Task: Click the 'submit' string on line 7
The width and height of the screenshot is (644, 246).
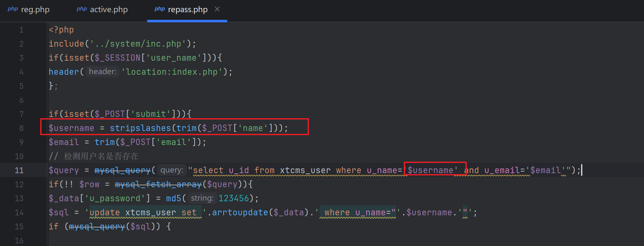Action: click(x=151, y=114)
